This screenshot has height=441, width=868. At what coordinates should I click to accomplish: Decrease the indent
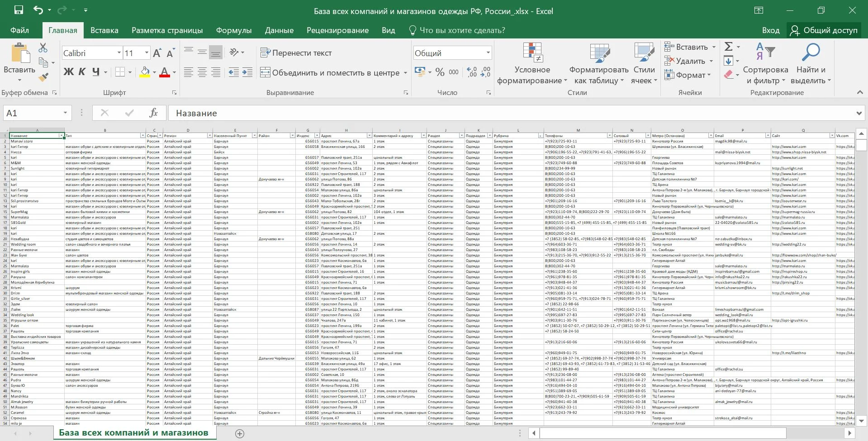(233, 72)
